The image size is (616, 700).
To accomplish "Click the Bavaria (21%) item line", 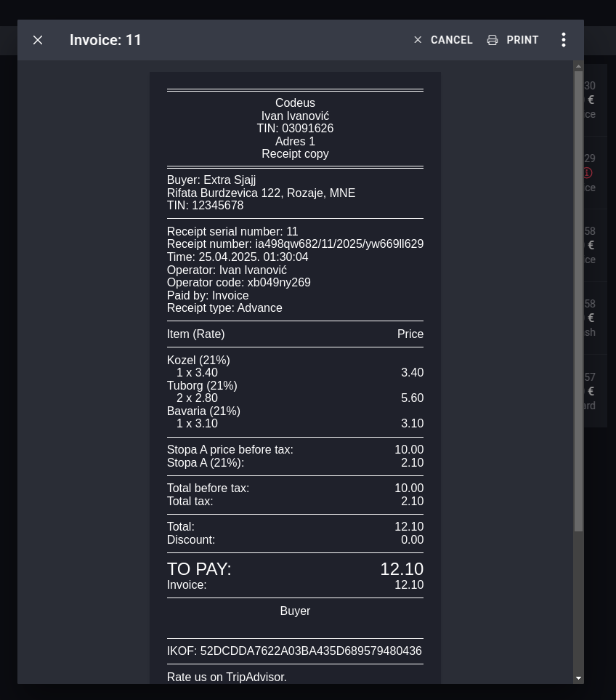I will pos(203,411).
